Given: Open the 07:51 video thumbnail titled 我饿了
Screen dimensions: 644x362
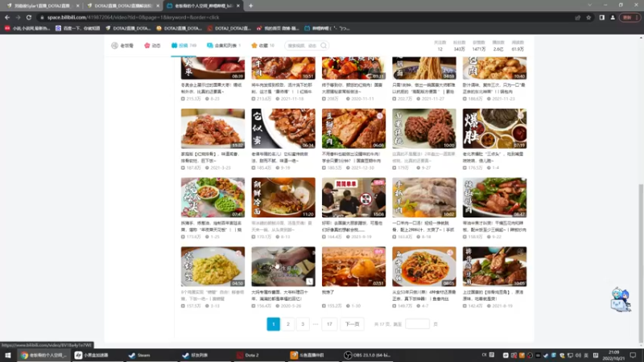Looking at the screenshot, I should [x=353, y=266].
